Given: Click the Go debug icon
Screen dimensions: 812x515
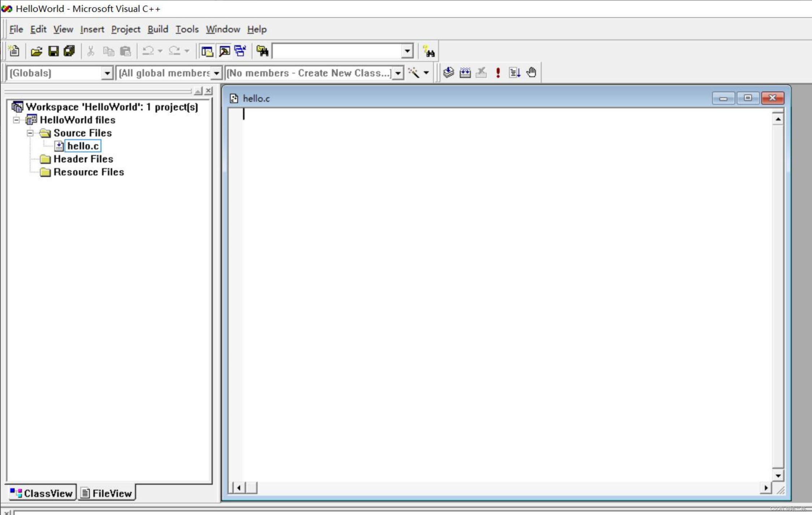Looking at the screenshot, I should tap(514, 73).
